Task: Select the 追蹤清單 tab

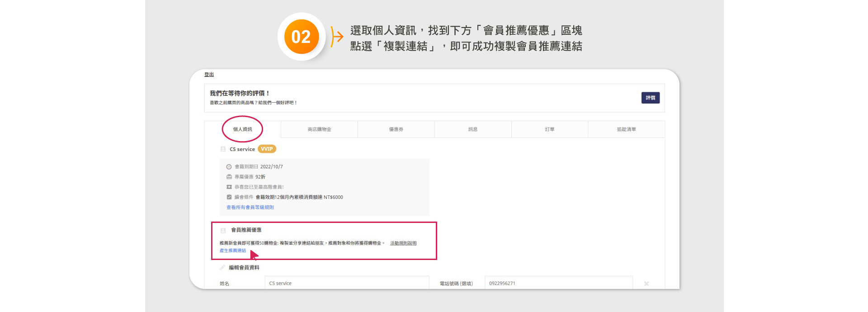Action: pyautogui.click(x=626, y=129)
